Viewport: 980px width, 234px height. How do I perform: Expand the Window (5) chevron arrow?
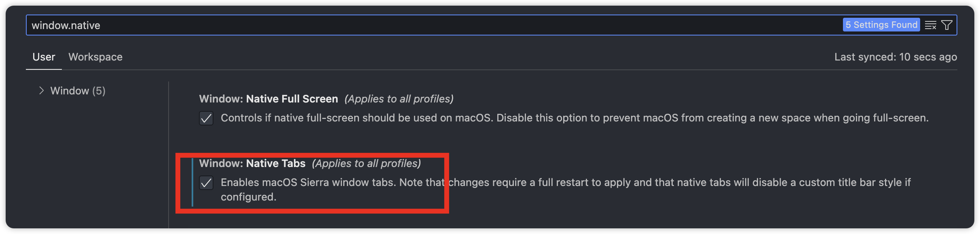tap(41, 90)
